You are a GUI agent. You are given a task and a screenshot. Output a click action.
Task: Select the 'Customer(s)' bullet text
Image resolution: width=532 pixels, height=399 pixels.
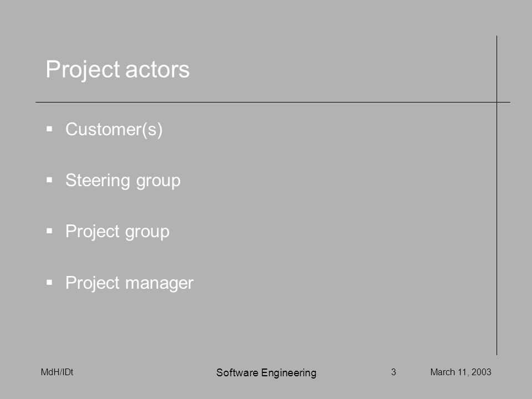click(114, 129)
